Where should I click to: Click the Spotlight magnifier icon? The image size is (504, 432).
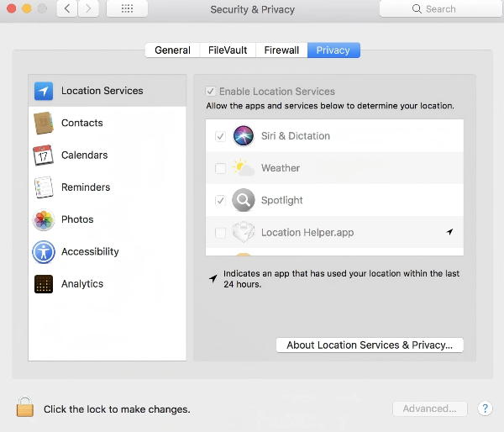coord(244,200)
